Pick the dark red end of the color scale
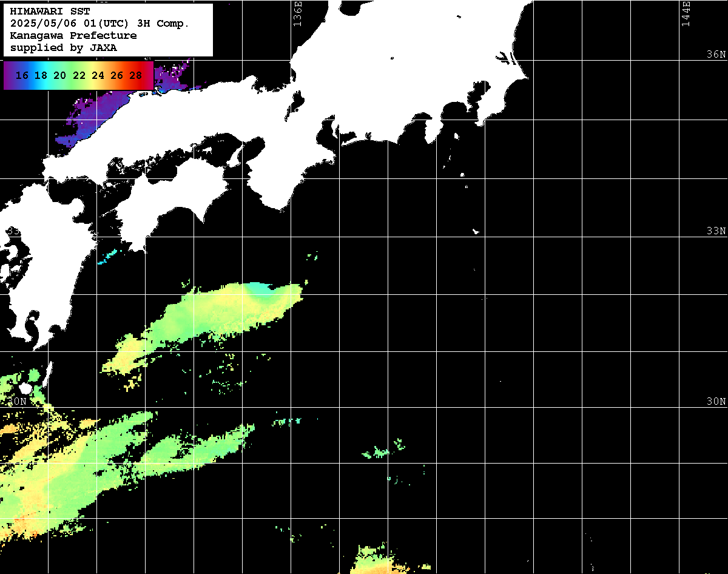 pos(149,75)
